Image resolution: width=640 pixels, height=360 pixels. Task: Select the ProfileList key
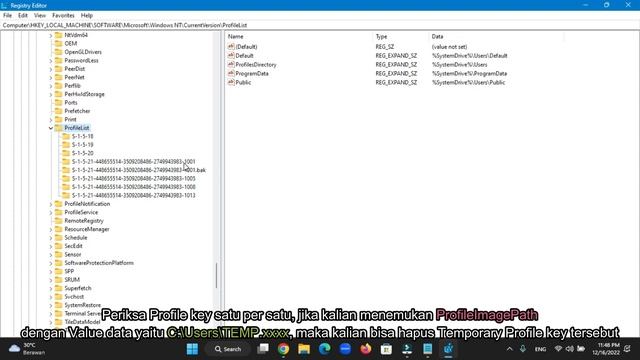77,128
